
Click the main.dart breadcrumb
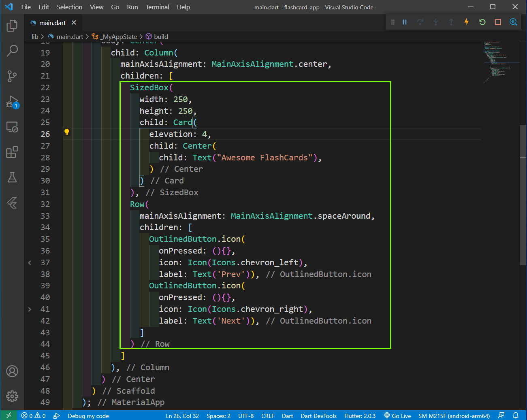[x=70, y=36]
